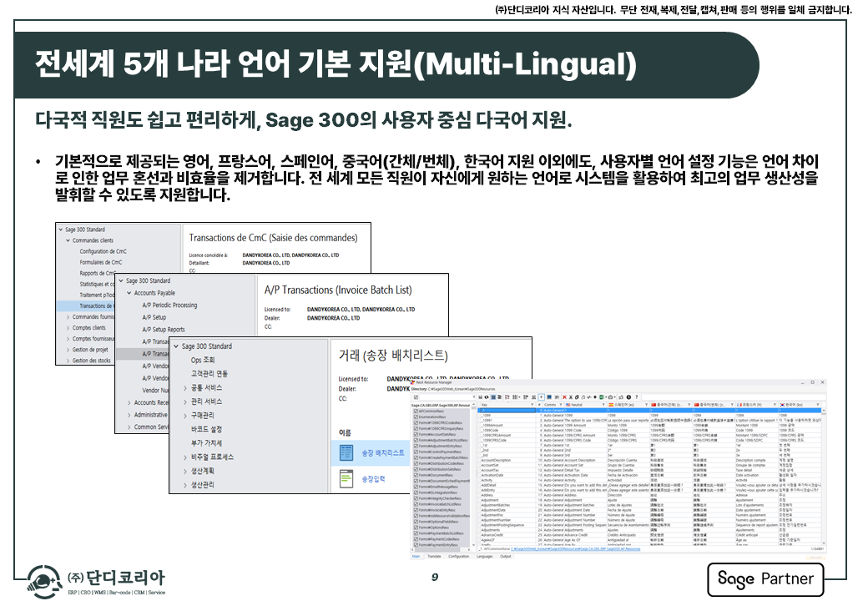The height and width of the screenshot is (601, 868).
Task: Select 바코드 설정 tree item
Action: coord(206,429)
